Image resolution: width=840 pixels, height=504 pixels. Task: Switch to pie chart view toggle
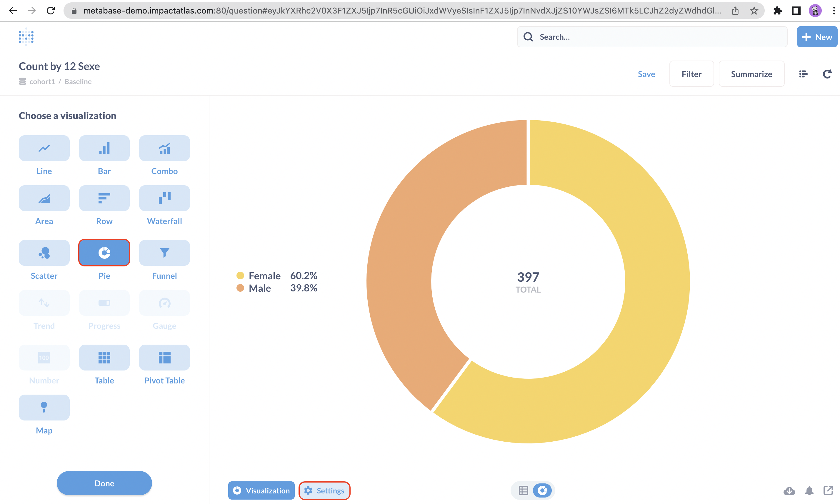[x=542, y=490]
